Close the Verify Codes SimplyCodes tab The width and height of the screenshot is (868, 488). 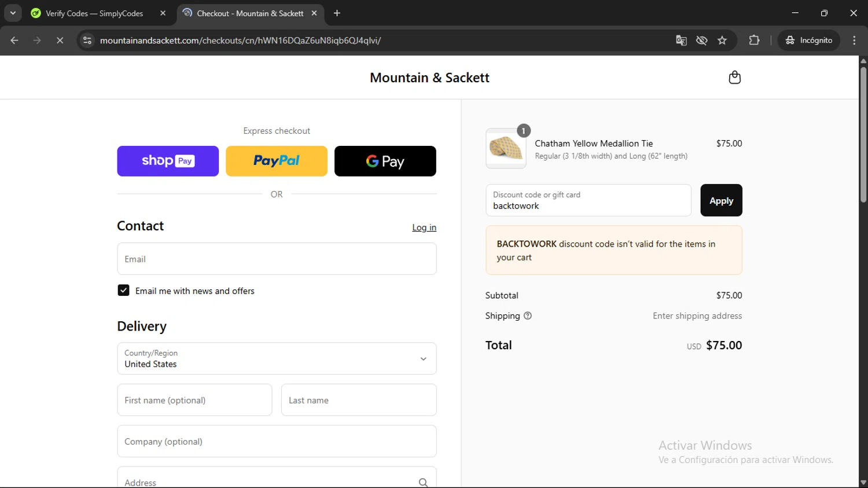[163, 13]
